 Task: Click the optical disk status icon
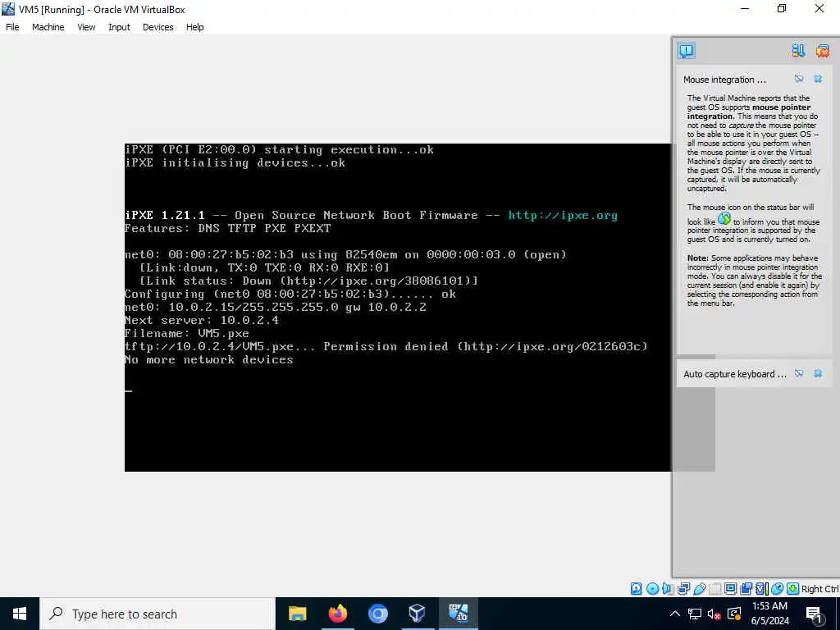[x=652, y=589]
